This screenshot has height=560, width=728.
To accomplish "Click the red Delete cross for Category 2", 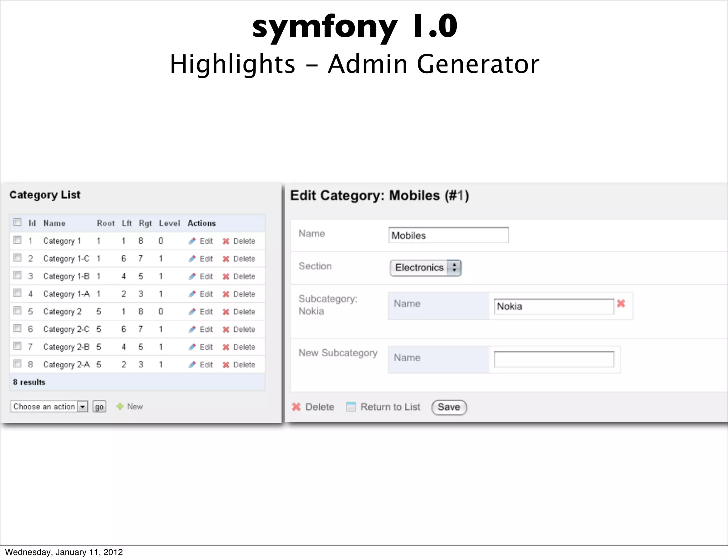I will coord(226,312).
